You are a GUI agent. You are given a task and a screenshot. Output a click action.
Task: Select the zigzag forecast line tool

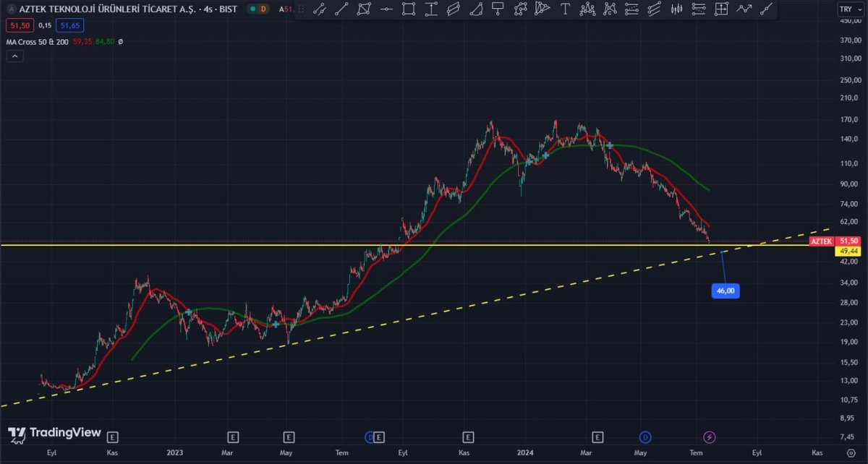pos(744,9)
